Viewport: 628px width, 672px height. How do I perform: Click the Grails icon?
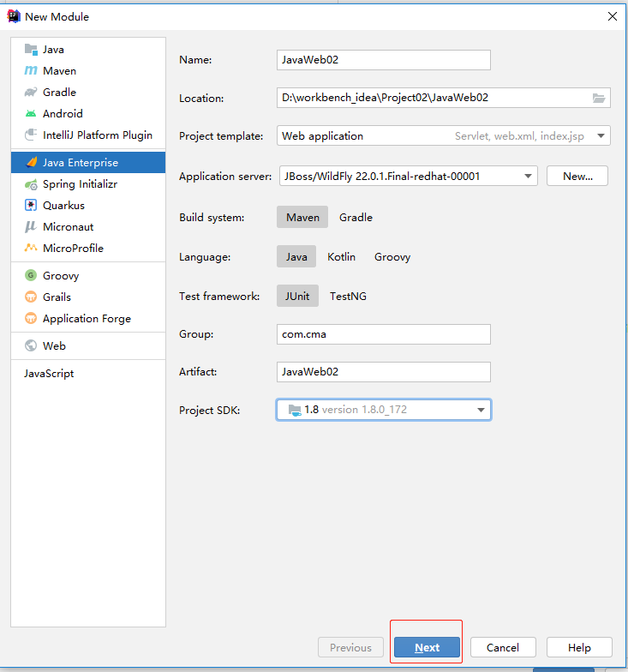point(31,297)
